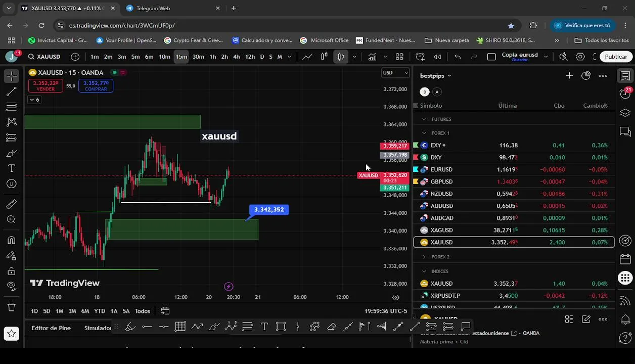This screenshot has height=364, width=635.
Task: Open symbol search showing XAUUSD
Action: coord(44,57)
